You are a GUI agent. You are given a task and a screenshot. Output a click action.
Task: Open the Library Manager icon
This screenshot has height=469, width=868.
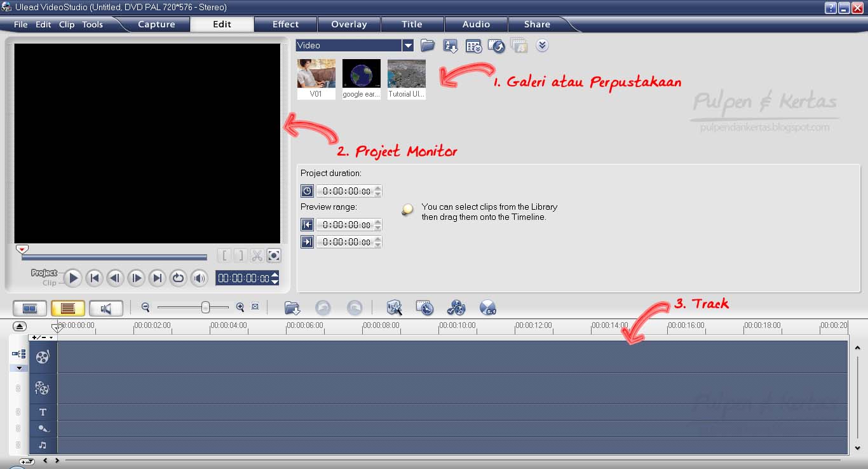pyautogui.click(x=473, y=46)
